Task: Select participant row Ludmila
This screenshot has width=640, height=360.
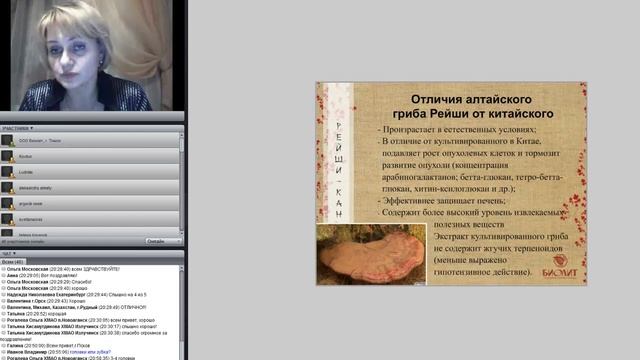Action: coord(89,172)
